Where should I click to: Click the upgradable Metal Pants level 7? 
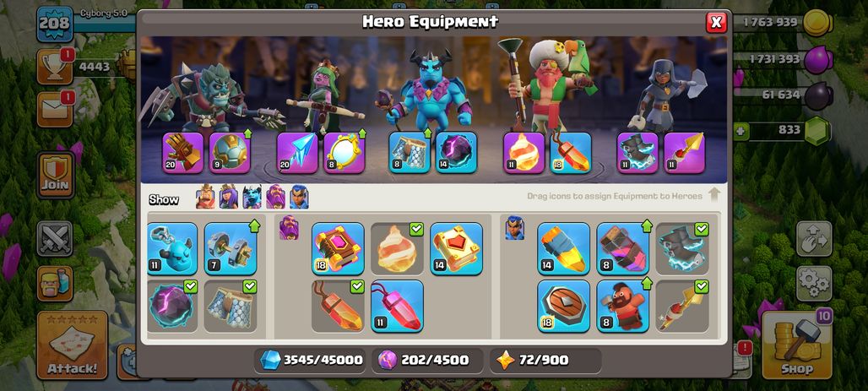[x=231, y=249]
